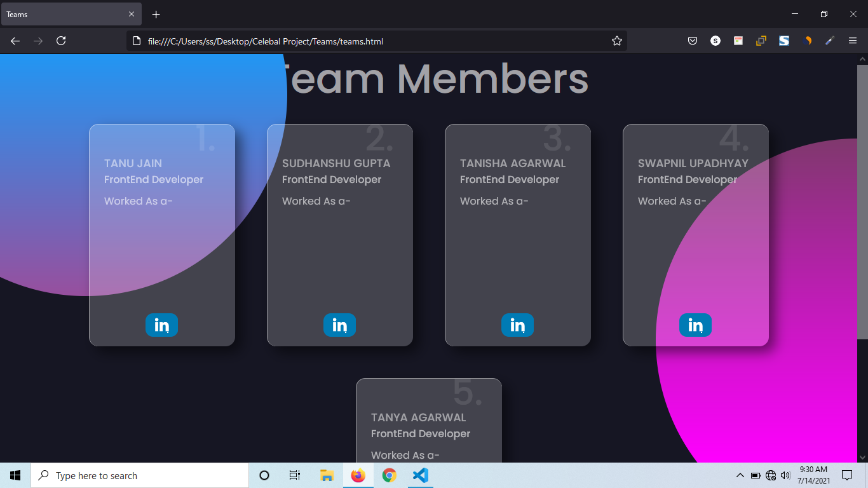Screen dimensions: 868x488
Task: Bookmark this page with the star icon
Action: click(616, 41)
